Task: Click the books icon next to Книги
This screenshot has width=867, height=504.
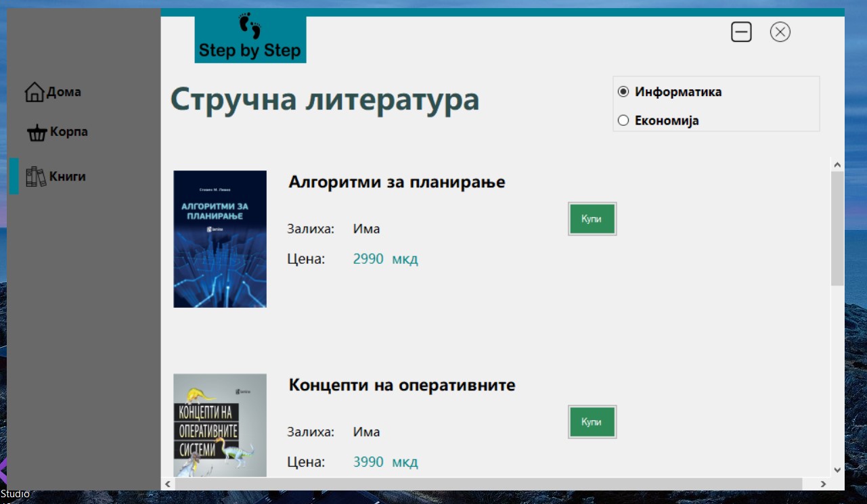Action: [x=35, y=175]
